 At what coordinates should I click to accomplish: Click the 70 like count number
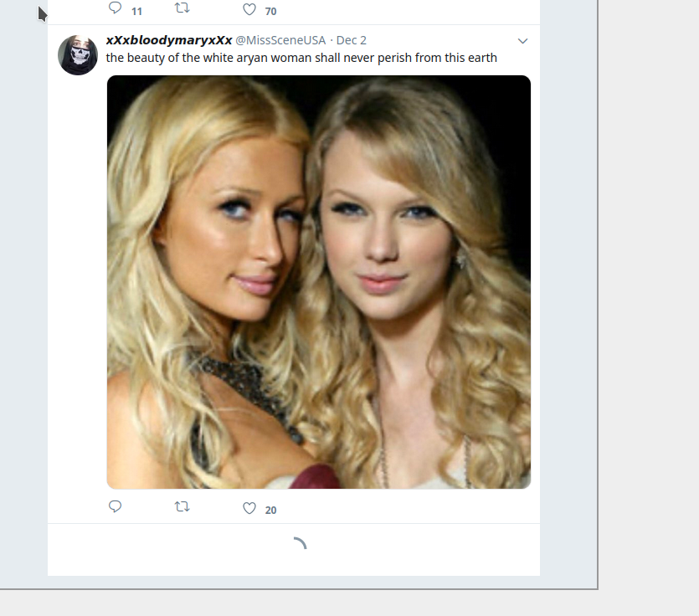tap(270, 12)
